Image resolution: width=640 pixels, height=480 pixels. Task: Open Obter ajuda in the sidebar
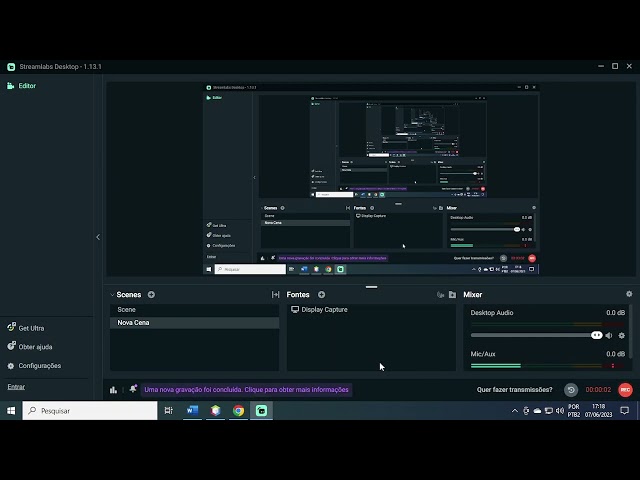pos(30,347)
